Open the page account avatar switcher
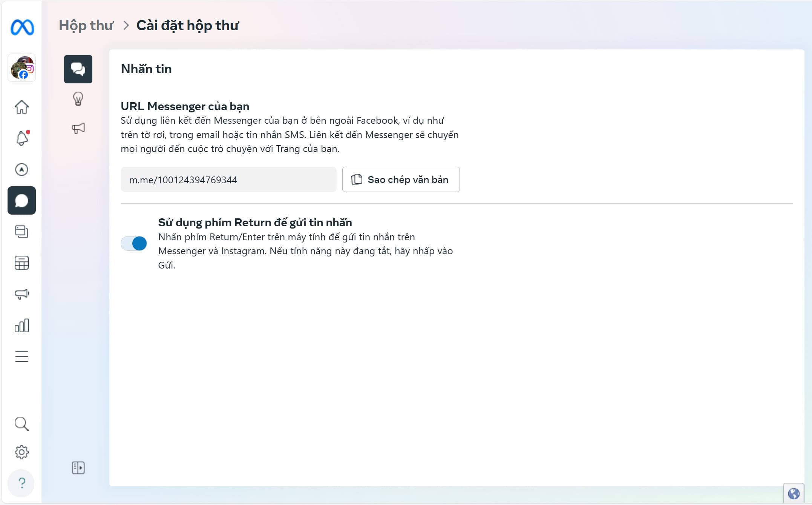This screenshot has height=505, width=812. tap(22, 68)
